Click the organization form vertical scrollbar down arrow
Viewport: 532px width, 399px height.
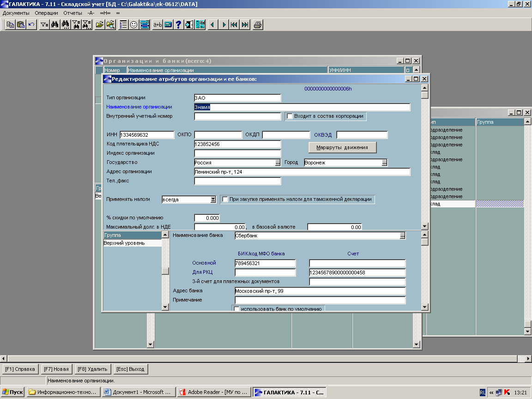(425, 225)
